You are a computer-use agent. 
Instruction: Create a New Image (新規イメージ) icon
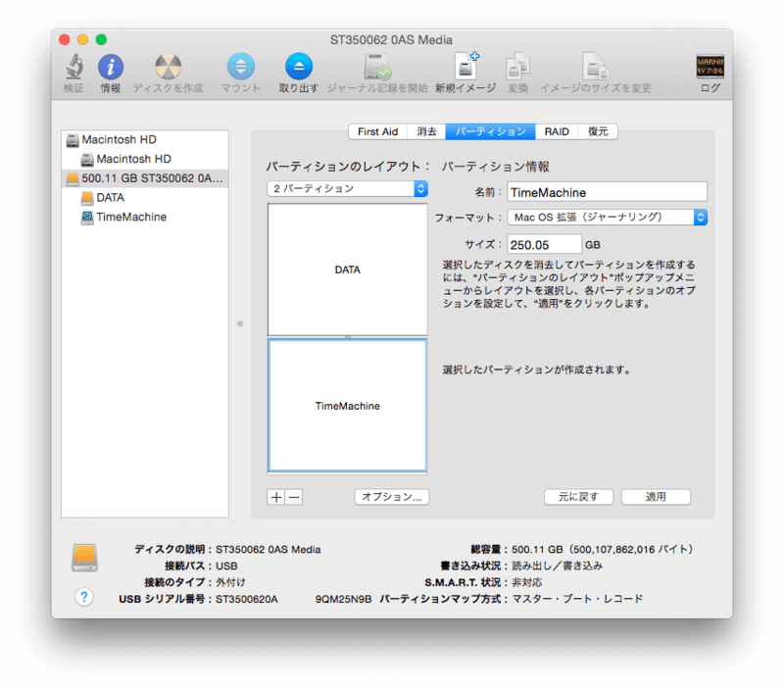[465, 69]
